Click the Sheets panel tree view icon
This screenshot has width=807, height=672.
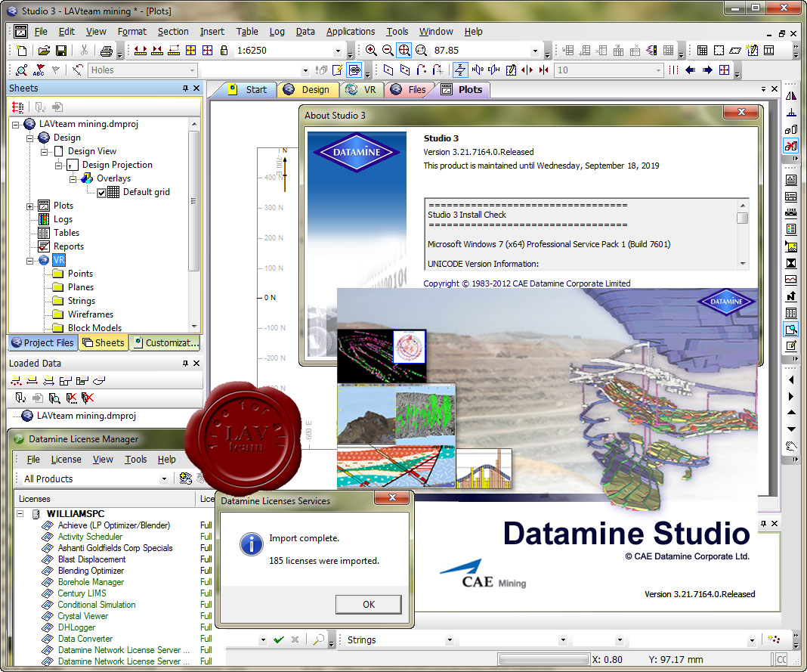[x=17, y=107]
